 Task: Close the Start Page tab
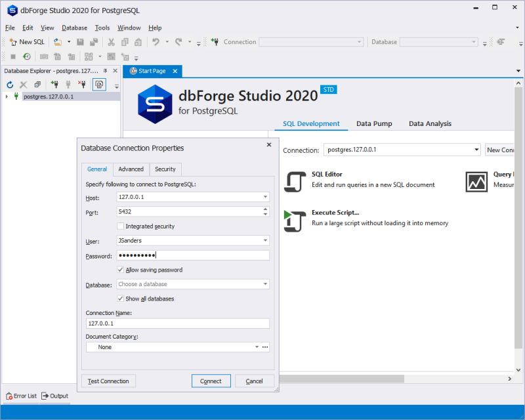[x=175, y=71]
